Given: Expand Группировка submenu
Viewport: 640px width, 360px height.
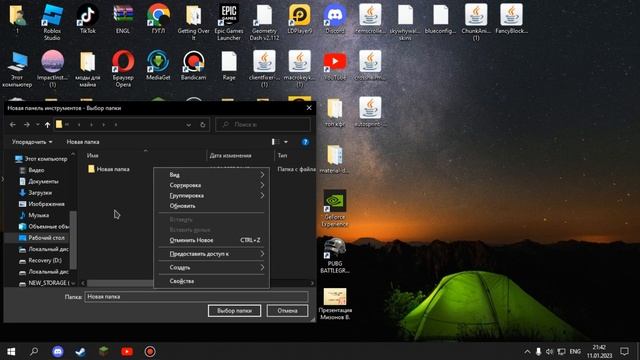Looking at the screenshot, I should [211, 196].
